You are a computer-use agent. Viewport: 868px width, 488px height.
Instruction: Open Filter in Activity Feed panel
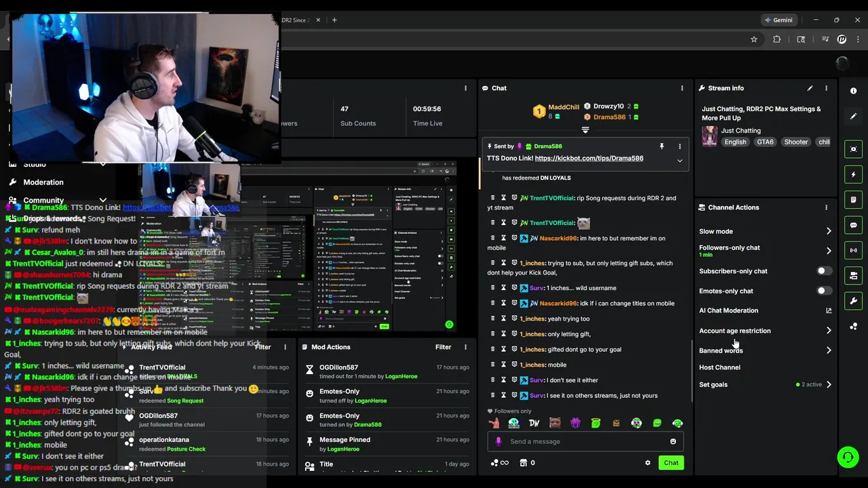point(262,347)
